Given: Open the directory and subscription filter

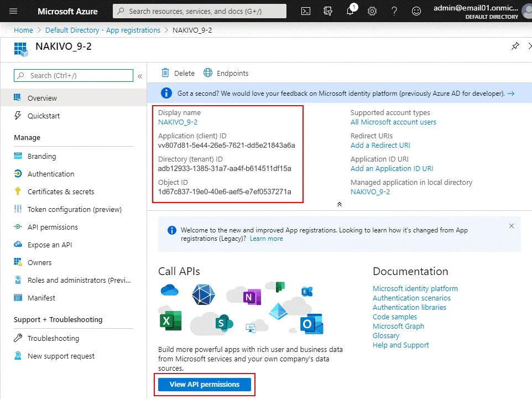Looking at the screenshot, I should pos(327,11).
